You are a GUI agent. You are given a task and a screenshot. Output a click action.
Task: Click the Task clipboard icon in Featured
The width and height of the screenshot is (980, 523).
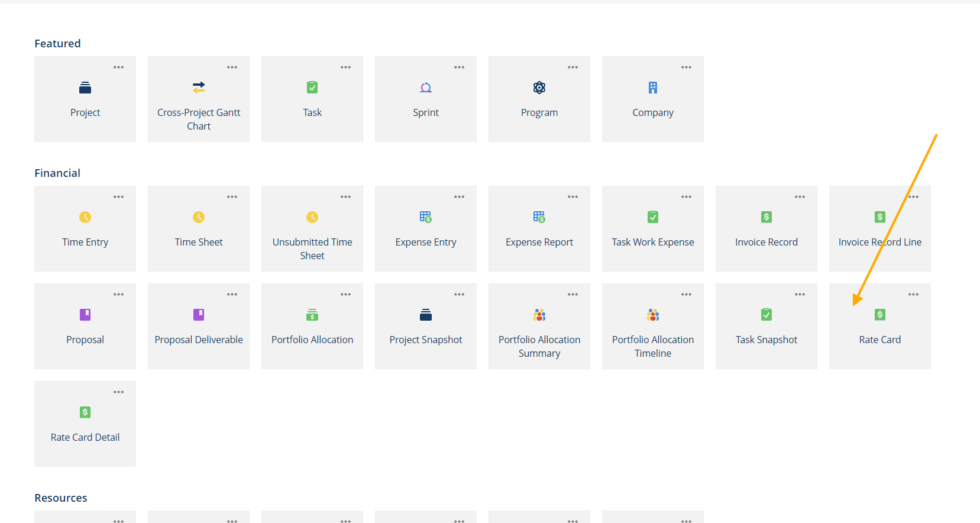click(312, 88)
